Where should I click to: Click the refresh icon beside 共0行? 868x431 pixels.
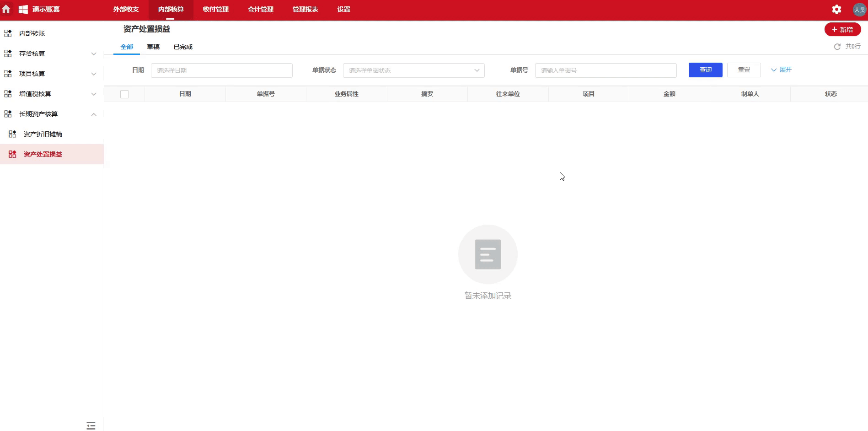pyautogui.click(x=837, y=46)
